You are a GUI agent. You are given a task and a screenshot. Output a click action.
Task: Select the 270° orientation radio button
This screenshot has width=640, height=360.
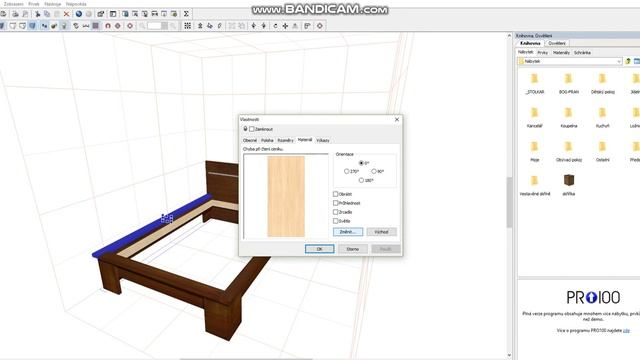pos(347,171)
